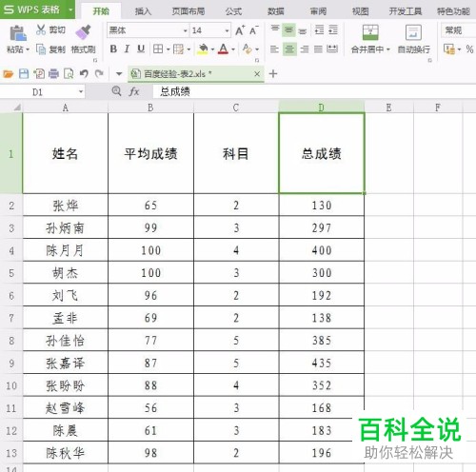Open the font name dropdown
Image resolution: width=476 pixels, height=472 pixels.
click(185, 30)
